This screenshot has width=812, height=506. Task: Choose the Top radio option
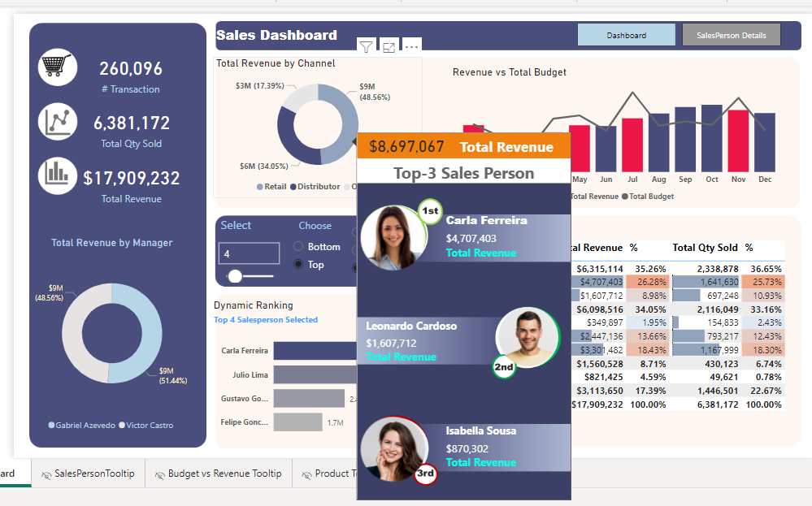pyautogui.click(x=298, y=264)
